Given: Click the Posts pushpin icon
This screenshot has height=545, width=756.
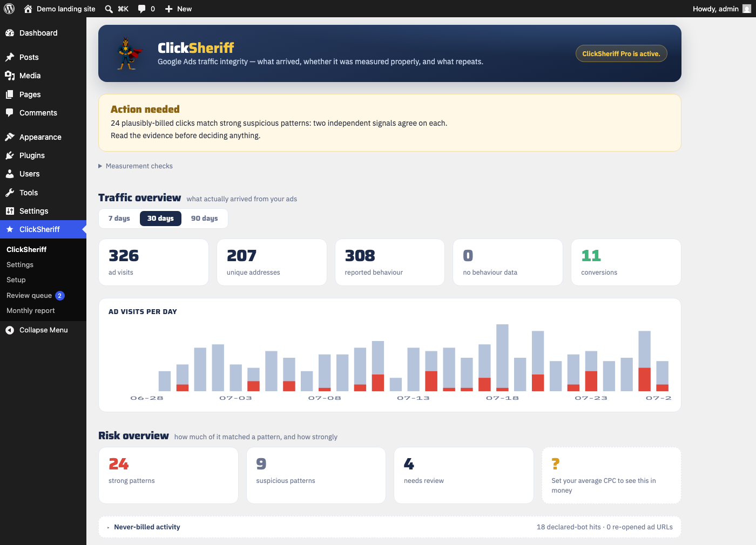Looking at the screenshot, I should click(10, 57).
